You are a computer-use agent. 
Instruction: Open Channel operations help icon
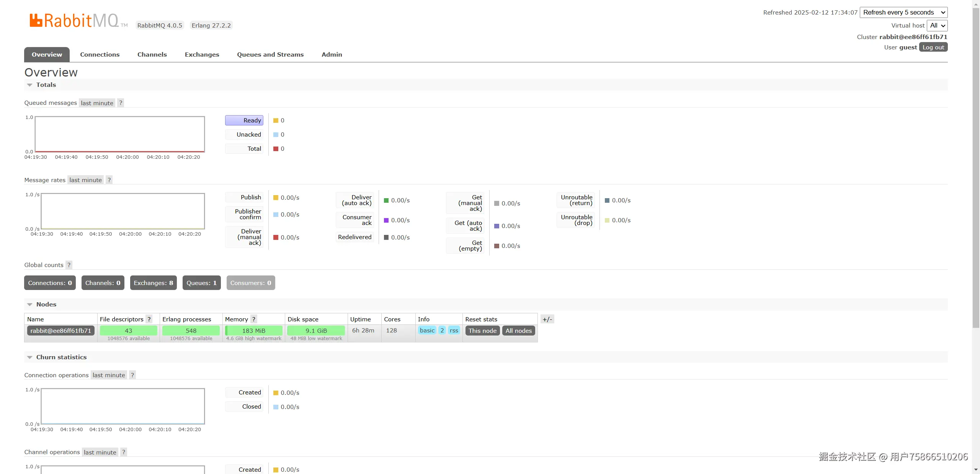(124, 452)
